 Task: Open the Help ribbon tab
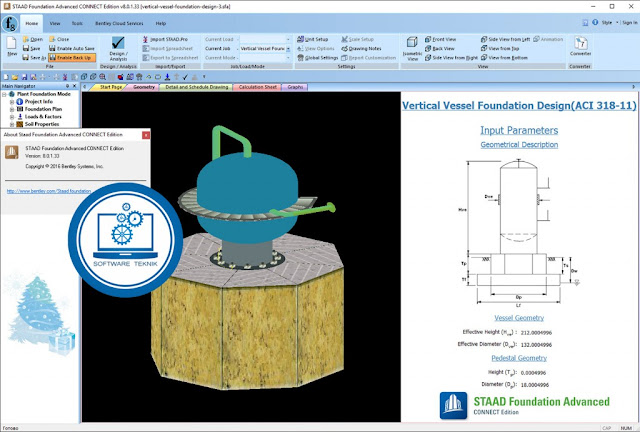(161, 24)
